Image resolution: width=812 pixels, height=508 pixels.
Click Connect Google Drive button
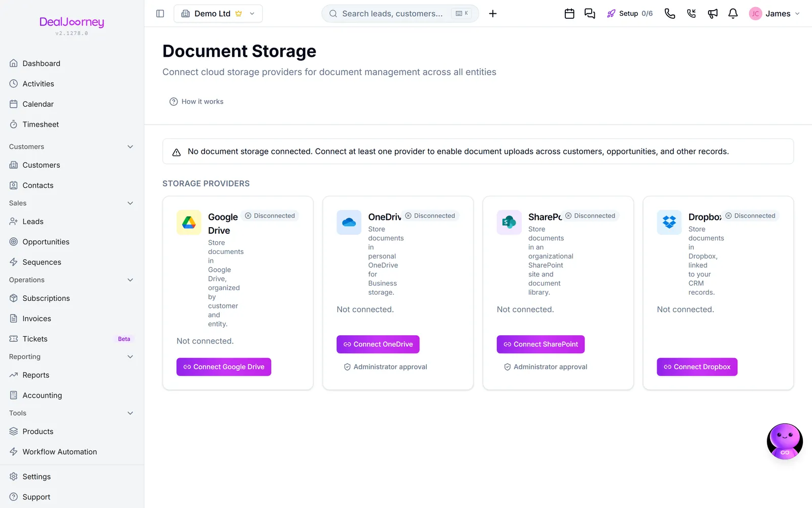coord(224,367)
